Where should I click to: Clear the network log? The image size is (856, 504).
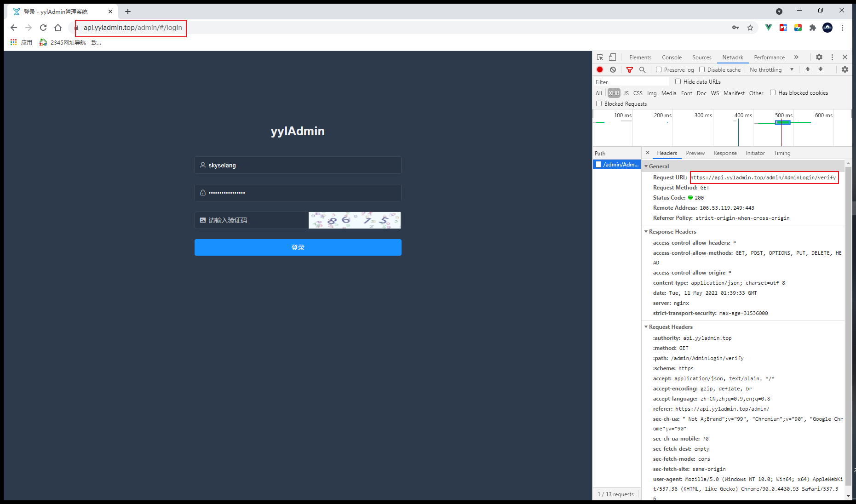(x=613, y=69)
